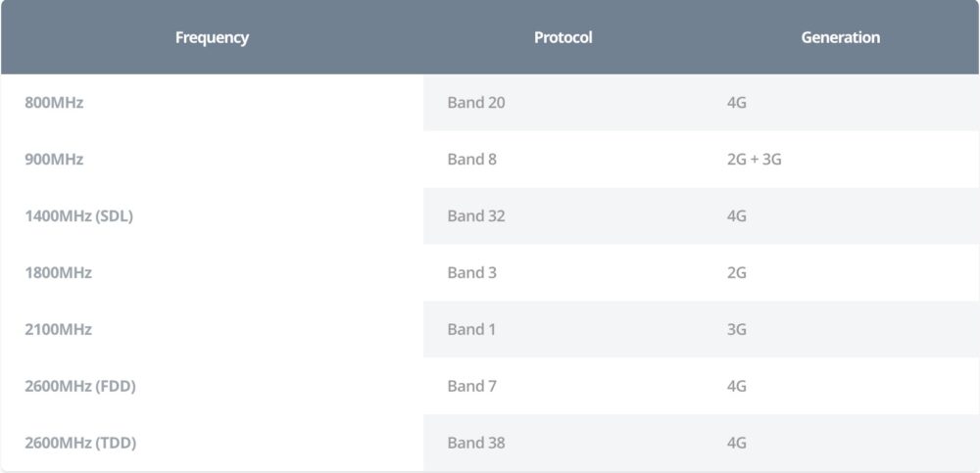
Task: Select the Band 1 protocol cell
Action: (x=471, y=329)
